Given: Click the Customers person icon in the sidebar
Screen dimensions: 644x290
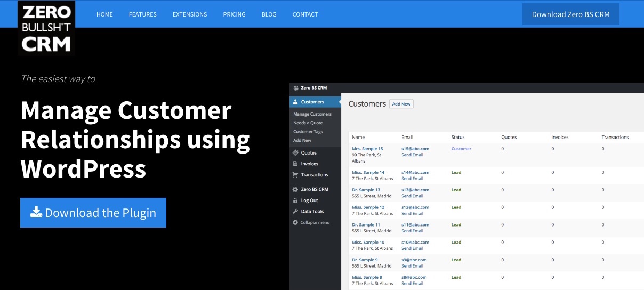Looking at the screenshot, I should (295, 102).
